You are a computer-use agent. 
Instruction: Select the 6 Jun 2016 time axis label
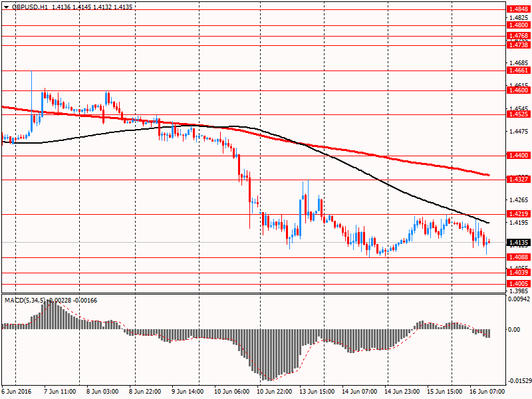pos(16,392)
